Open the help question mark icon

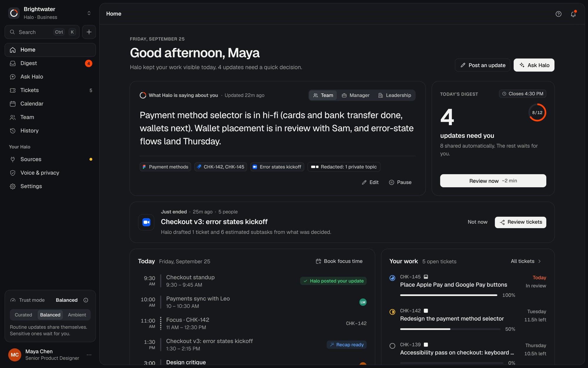(x=558, y=14)
